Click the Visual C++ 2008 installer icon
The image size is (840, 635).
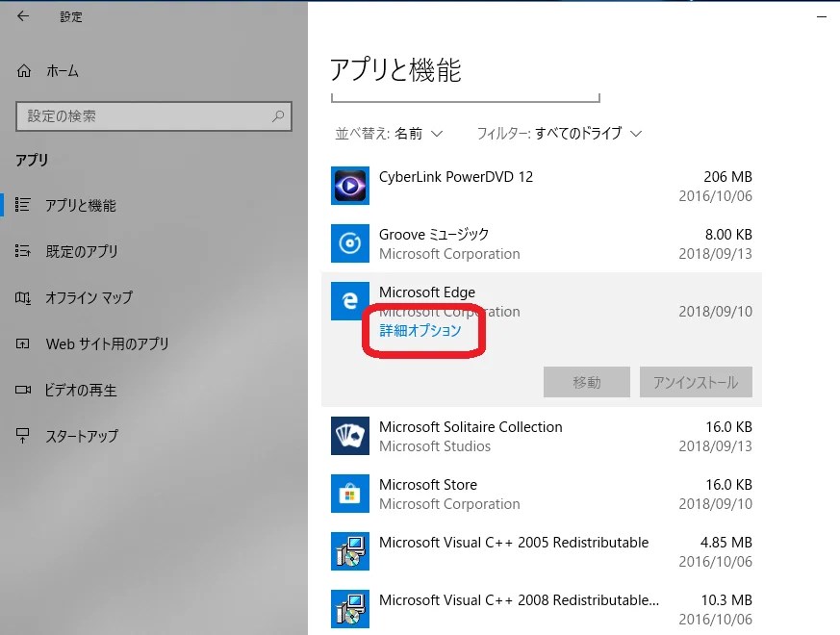point(350,609)
